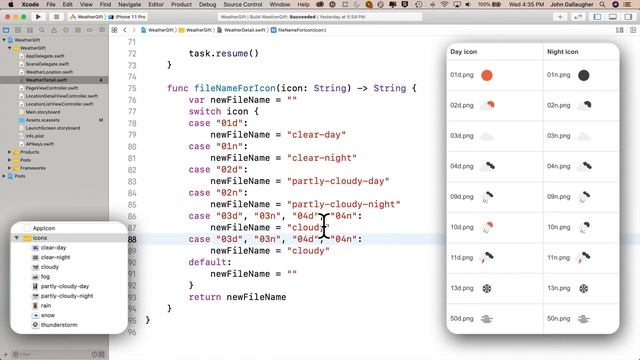Viewport: 640px width, 360px height.
Task: Open the AirPlay display menu
Action: [456, 4]
